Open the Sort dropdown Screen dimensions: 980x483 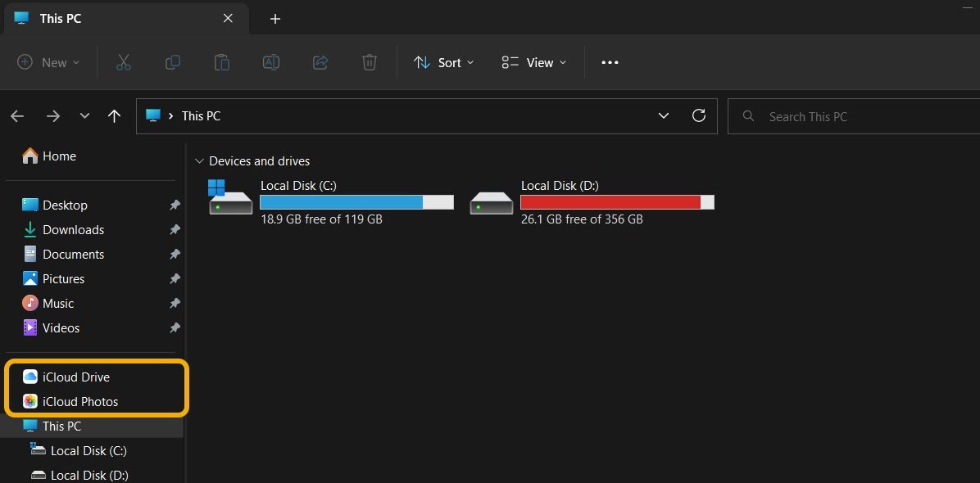pos(443,62)
